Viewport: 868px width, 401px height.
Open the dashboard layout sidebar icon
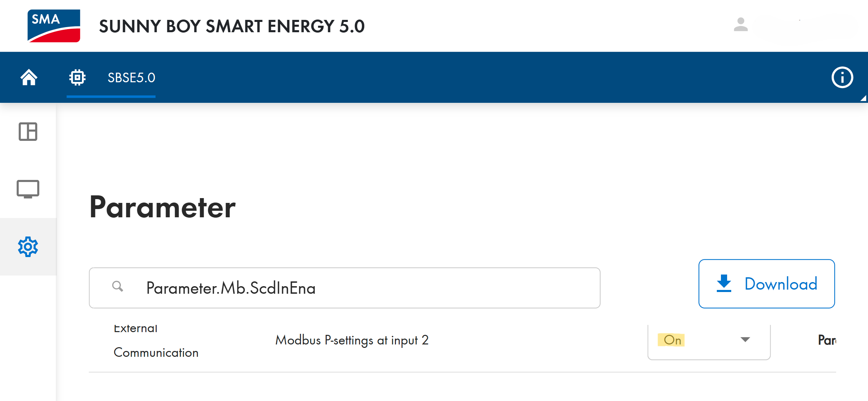28,132
